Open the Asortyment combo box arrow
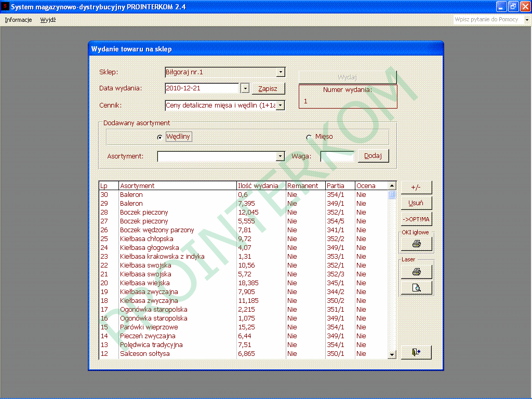Image resolution: width=532 pixels, height=399 pixels. [281, 156]
